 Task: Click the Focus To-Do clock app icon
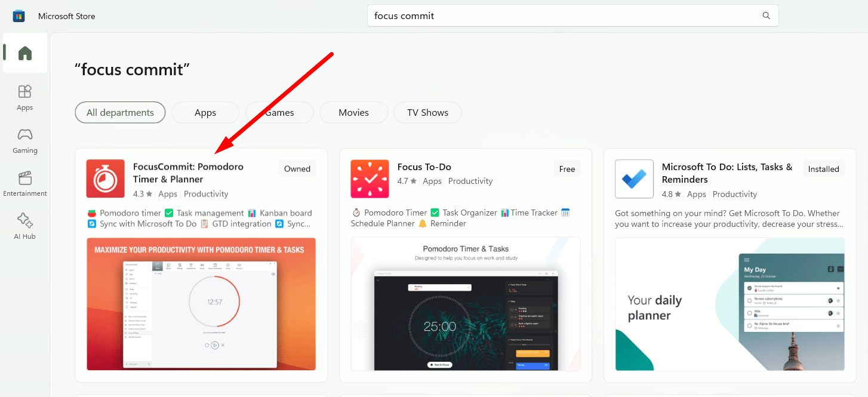pyautogui.click(x=370, y=179)
